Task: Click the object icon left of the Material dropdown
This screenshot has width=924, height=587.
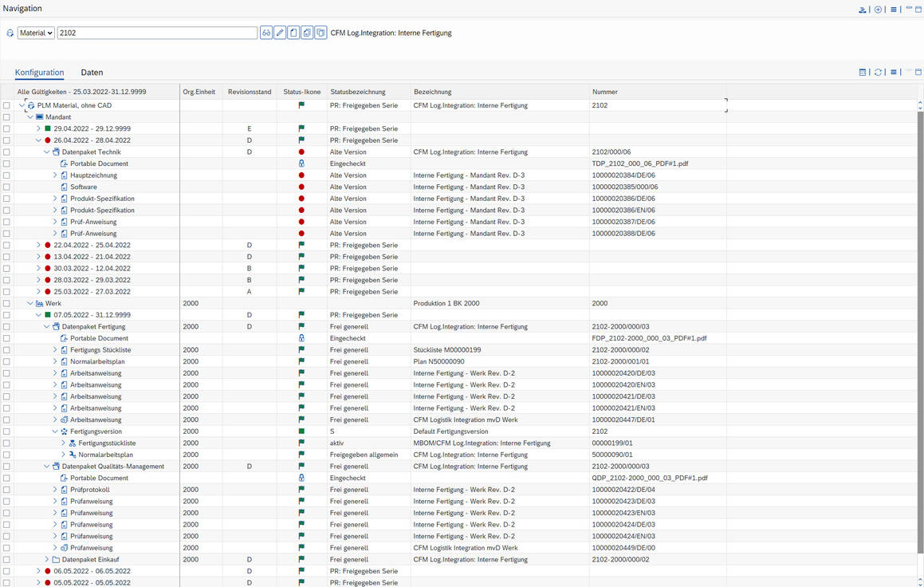Action: click(x=10, y=33)
